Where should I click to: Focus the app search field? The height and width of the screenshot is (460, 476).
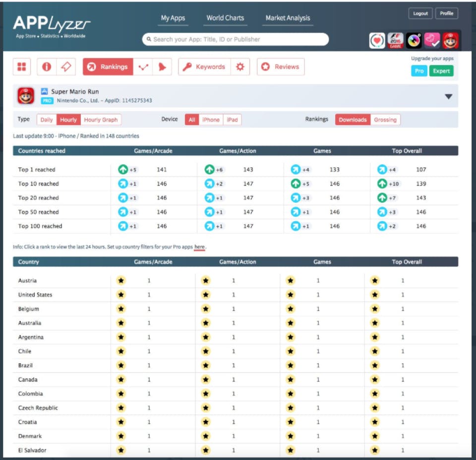pyautogui.click(x=236, y=39)
